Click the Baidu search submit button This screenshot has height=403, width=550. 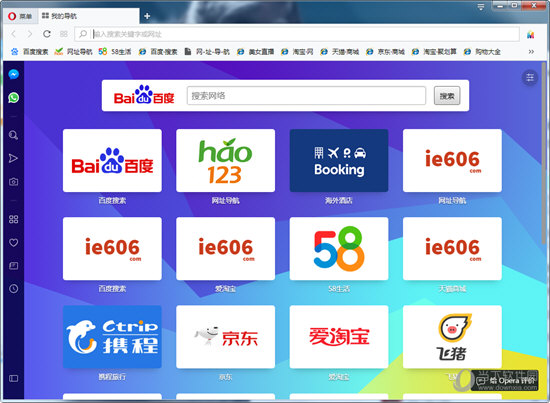click(447, 96)
